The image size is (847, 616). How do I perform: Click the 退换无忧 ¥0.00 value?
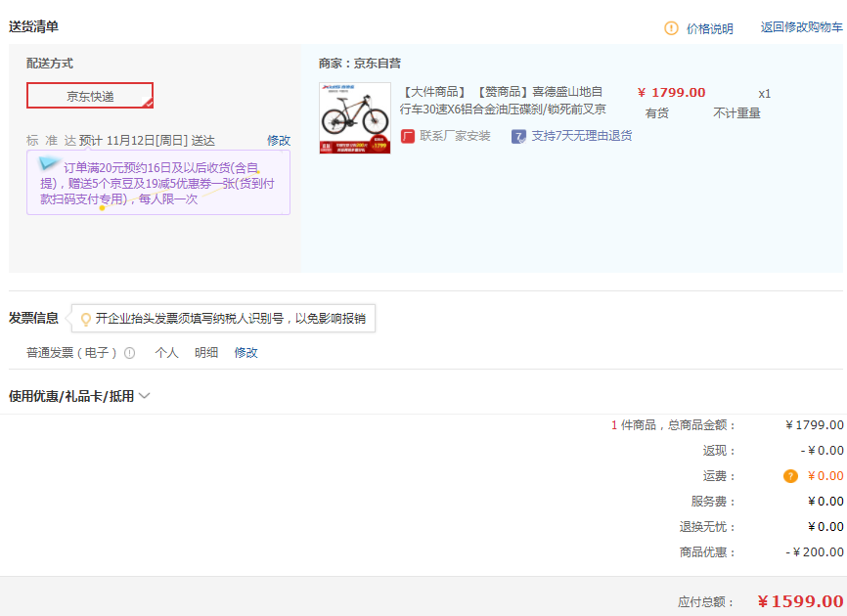point(825,526)
